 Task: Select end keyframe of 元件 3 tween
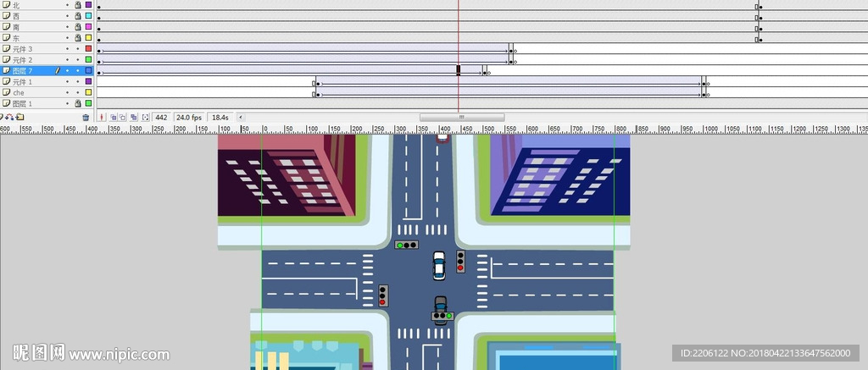[510, 49]
